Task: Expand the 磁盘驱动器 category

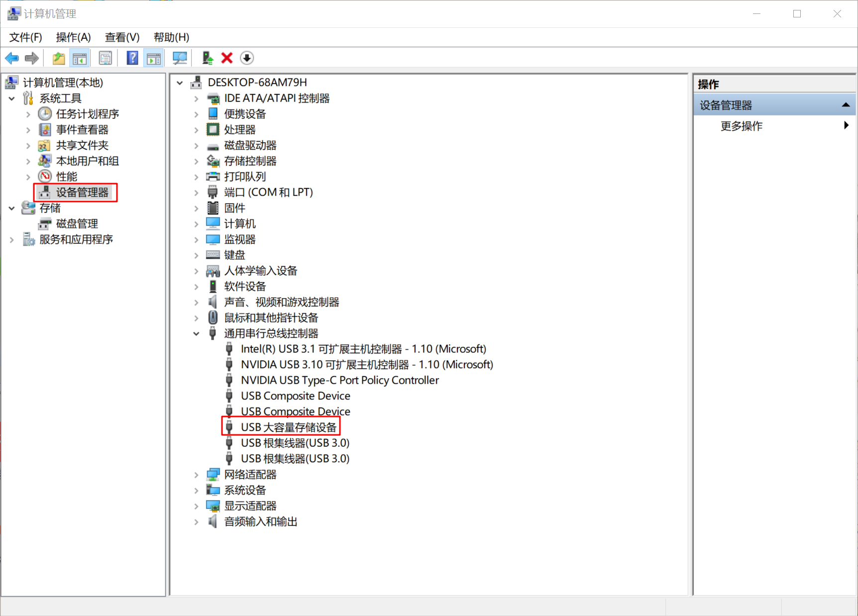Action: click(197, 146)
